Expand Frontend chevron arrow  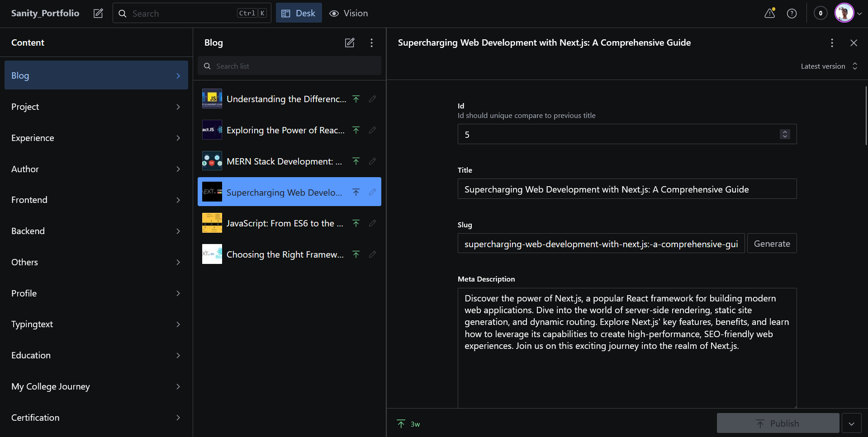(x=178, y=200)
